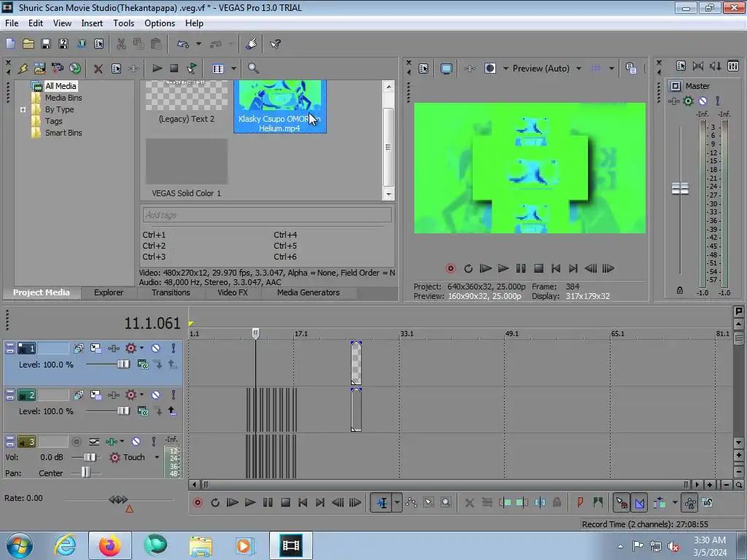The image size is (747, 560).
Task: Open the Tools menu
Action: [123, 23]
